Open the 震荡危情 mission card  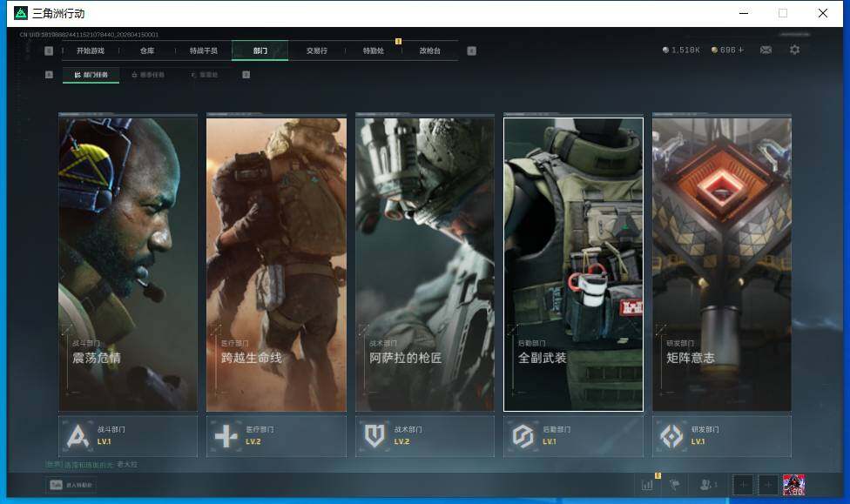point(128,265)
